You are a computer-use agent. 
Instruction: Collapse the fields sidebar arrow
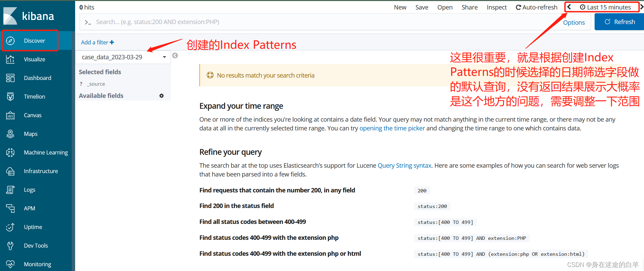click(175, 56)
